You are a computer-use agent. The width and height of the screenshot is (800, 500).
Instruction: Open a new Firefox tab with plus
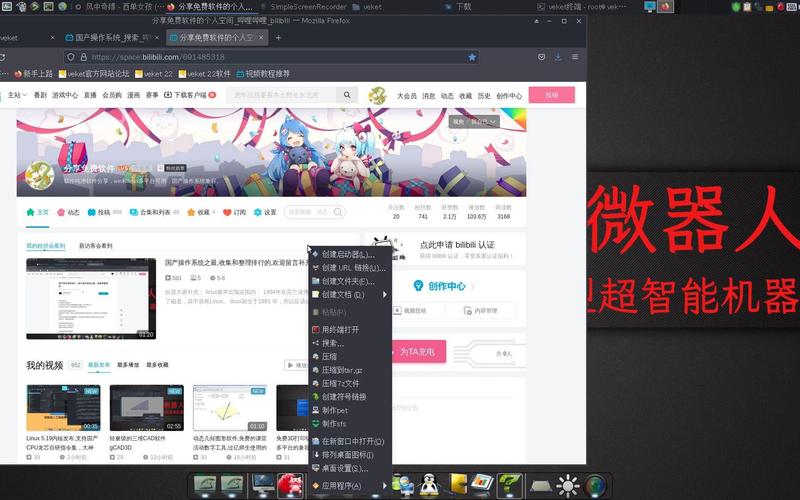278,38
